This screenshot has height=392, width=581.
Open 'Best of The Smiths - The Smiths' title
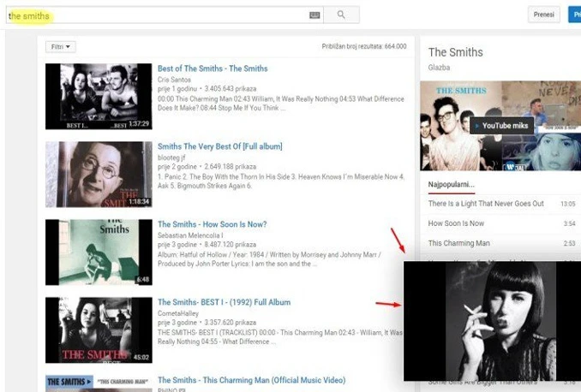[x=213, y=68]
